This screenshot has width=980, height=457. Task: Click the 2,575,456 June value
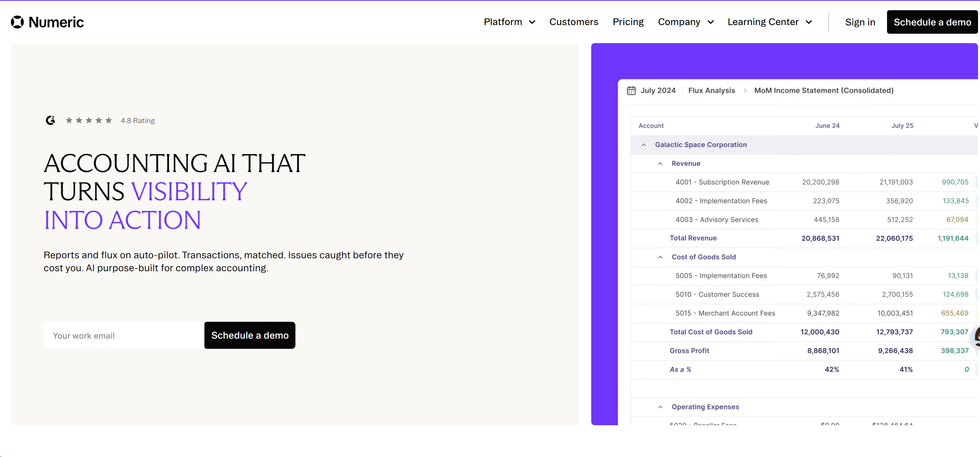[823, 295]
